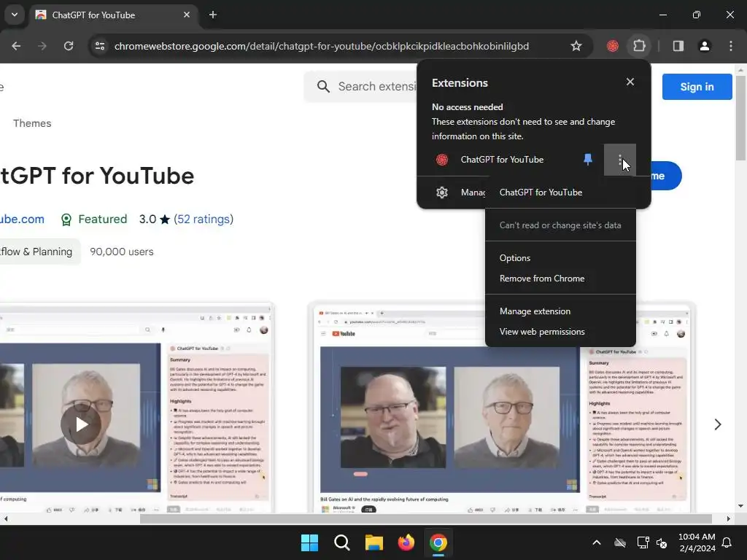Viewport: 747px width, 560px height.
Task: Close the Extensions popup
Action: 630,82
